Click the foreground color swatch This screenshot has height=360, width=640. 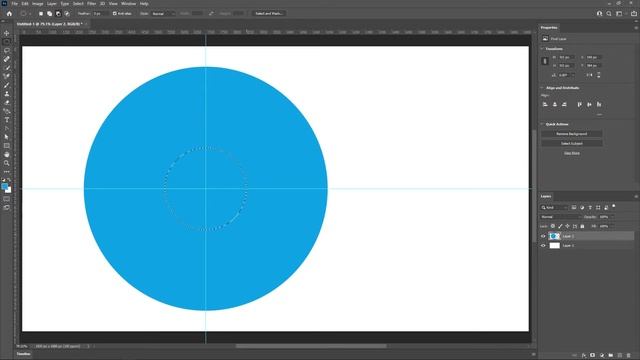4,187
